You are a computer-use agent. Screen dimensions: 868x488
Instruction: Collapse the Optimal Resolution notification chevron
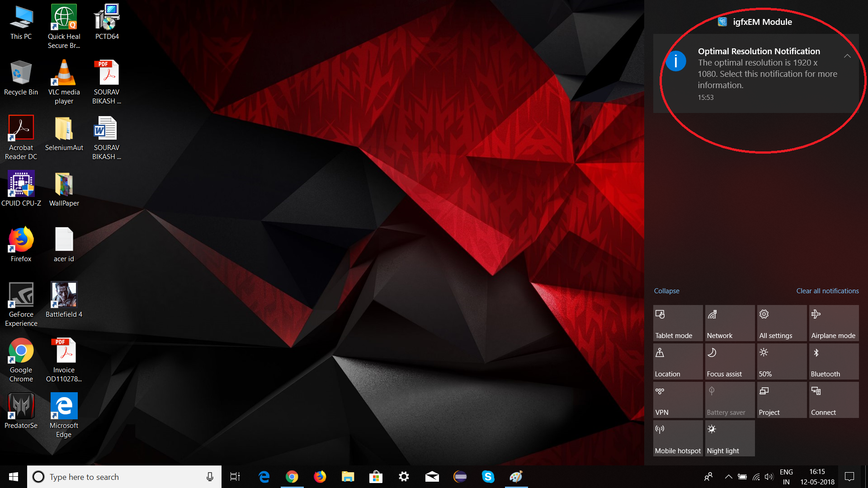[x=847, y=56]
